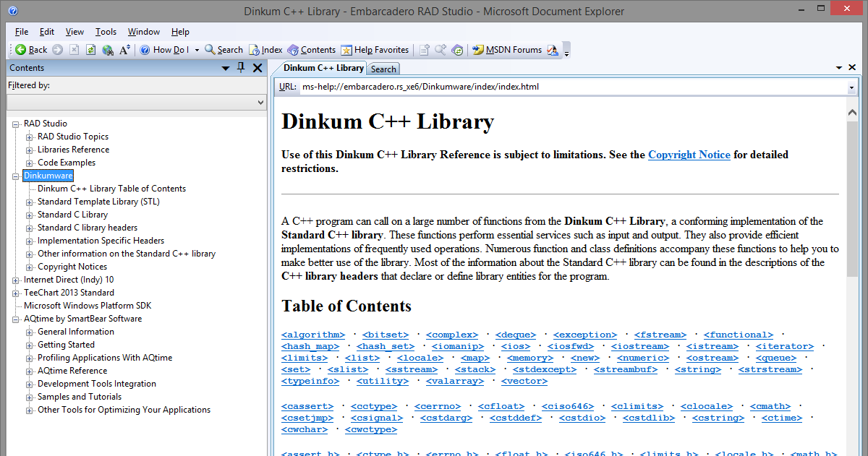
Task: Select the Dinkum C++ Library tab
Action: coord(323,68)
